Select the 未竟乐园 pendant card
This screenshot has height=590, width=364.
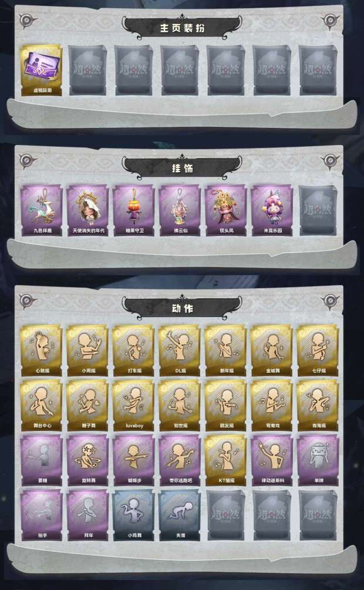click(x=272, y=210)
